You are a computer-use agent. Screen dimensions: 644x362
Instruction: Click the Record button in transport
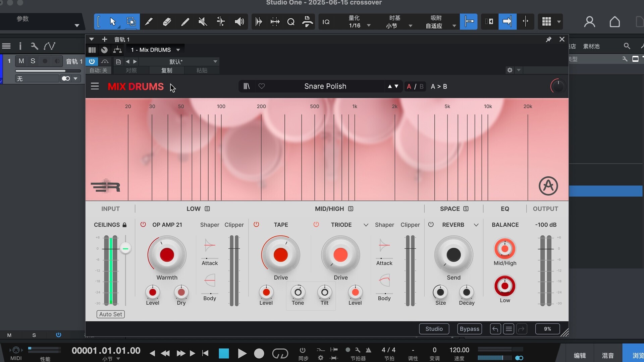[259, 353]
